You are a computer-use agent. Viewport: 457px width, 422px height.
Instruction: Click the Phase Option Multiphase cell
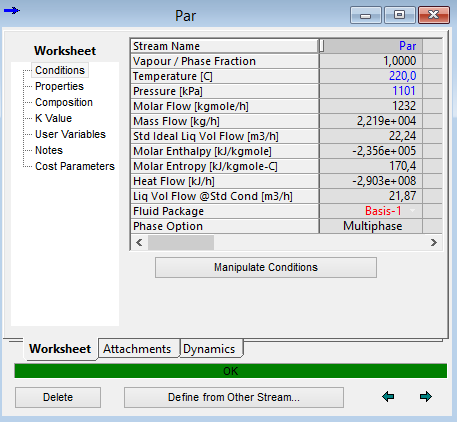tap(371, 226)
